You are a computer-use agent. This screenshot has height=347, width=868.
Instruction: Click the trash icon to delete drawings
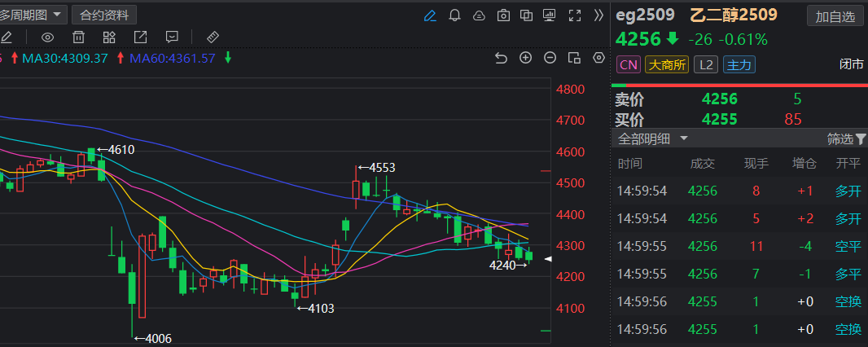pyautogui.click(x=78, y=37)
